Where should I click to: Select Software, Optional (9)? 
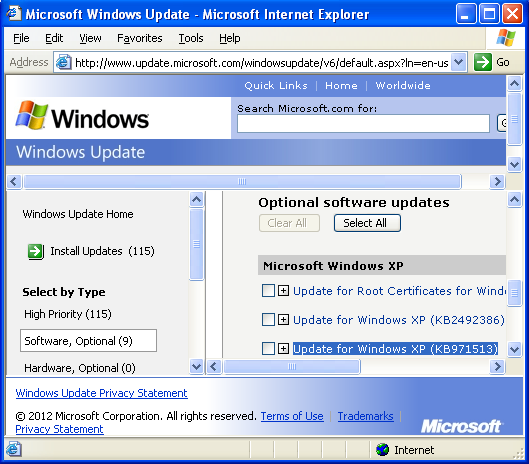click(88, 341)
